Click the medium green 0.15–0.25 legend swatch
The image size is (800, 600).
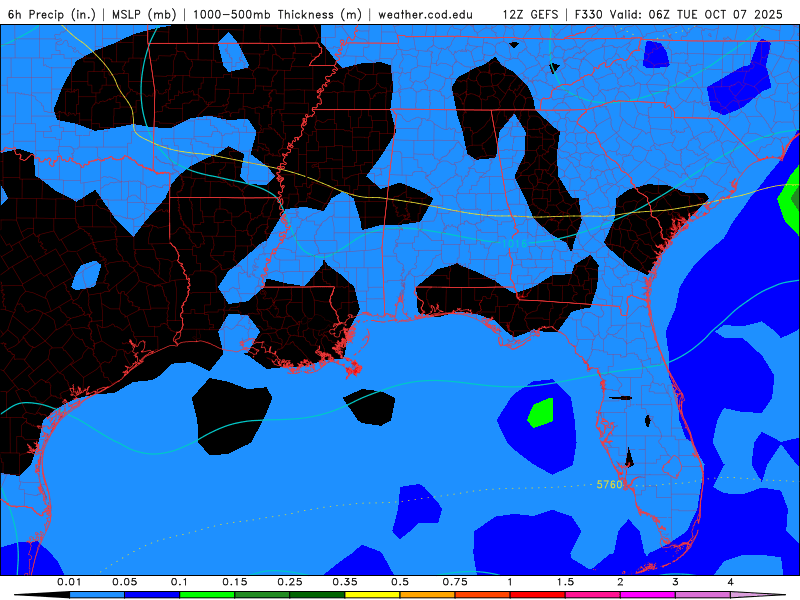[262, 595]
